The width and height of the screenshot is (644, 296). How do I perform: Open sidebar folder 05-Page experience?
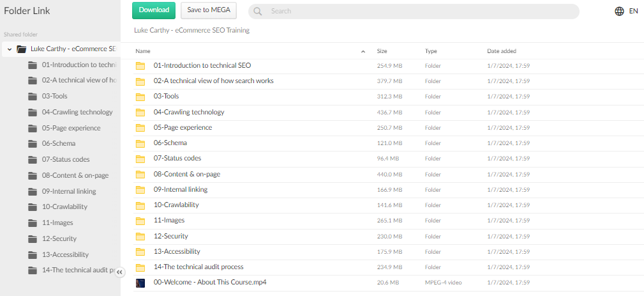pos(71,129)
